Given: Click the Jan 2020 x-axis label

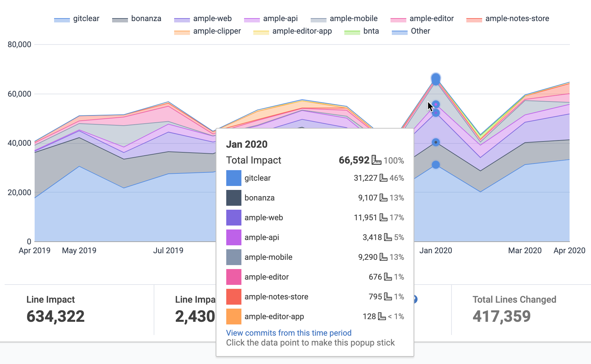Looking at the screenshot, I should [436, 251].
